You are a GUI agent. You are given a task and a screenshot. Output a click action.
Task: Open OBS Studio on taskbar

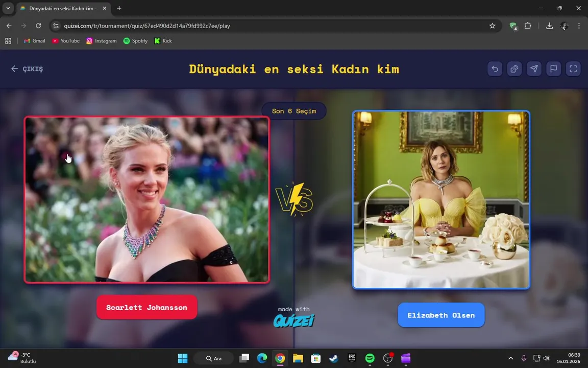pyautogui.click(x=388, y=358)
